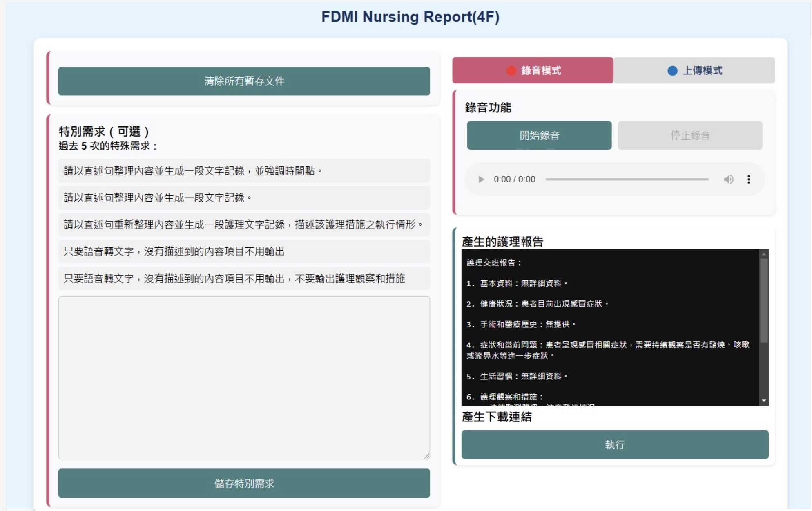Select request ending 不要輸出護理觀察和措施
The width and height of the screenshot is (812, 511).
(x=244, y=278)
